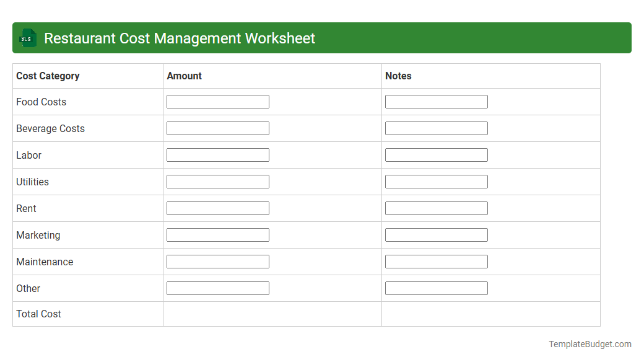Click the green XLS file icon
The height and width of the screenshot is (362, 644).
coord(27,38)
